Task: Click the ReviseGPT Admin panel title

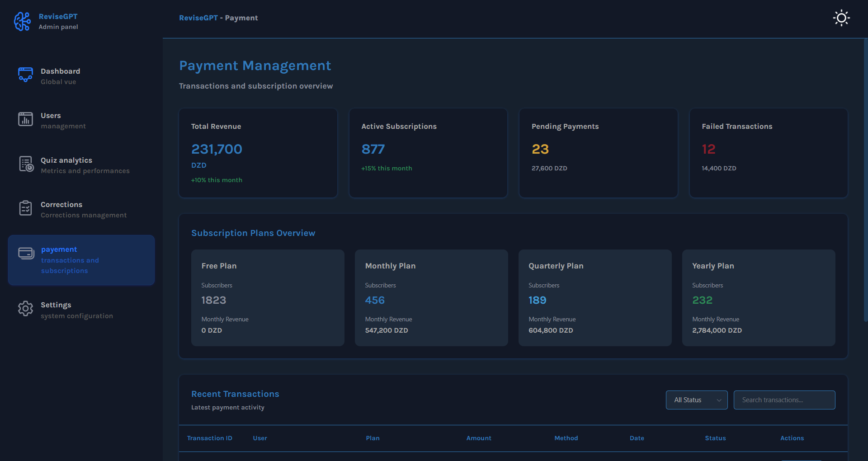Action: tap(58, 21)
